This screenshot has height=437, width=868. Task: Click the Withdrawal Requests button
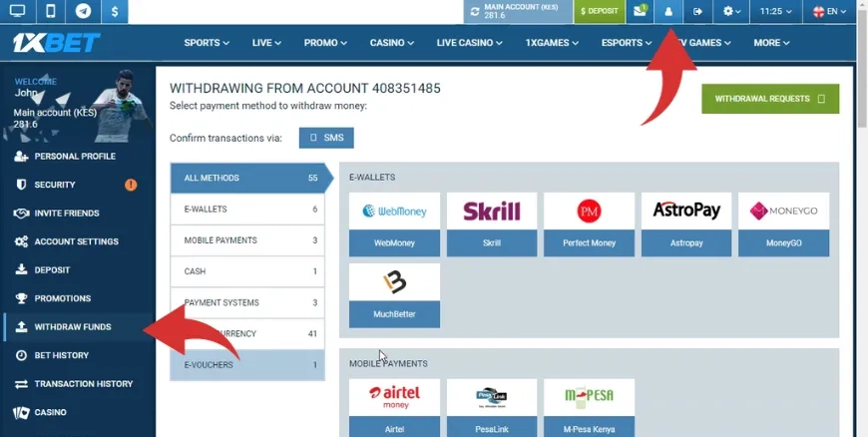click(770, 99)
